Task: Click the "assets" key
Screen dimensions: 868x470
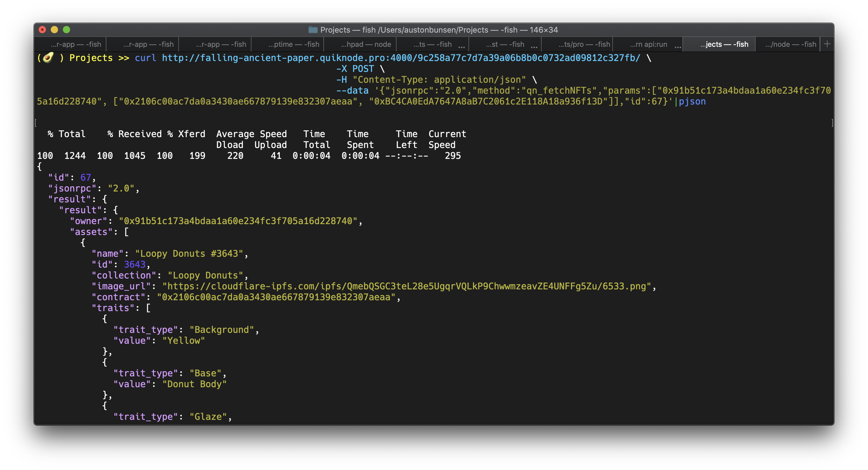Action: click(x=91, y=232)
